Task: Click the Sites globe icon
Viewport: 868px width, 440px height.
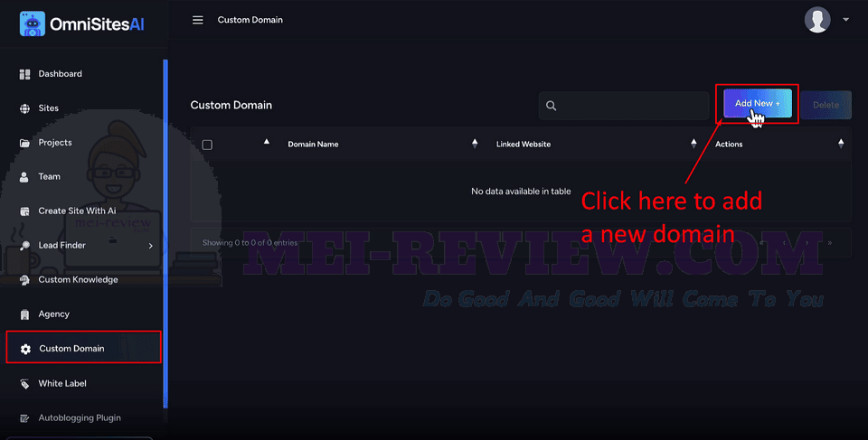Action: point(24,108)
